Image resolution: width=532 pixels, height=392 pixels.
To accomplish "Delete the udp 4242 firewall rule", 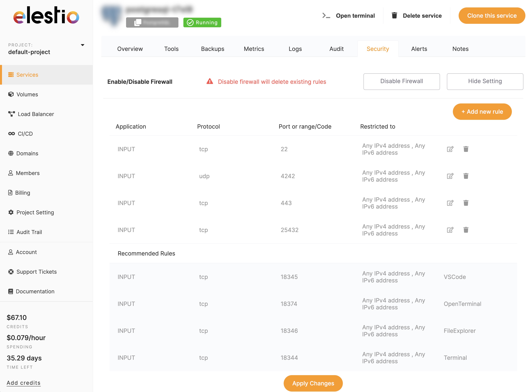I will click(x=466, y=176).
